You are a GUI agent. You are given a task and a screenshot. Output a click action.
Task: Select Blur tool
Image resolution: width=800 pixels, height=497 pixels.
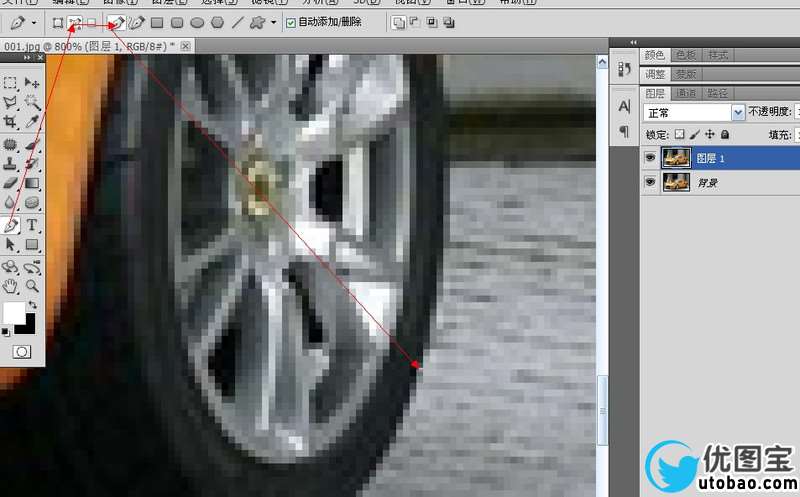click(10, 203)
